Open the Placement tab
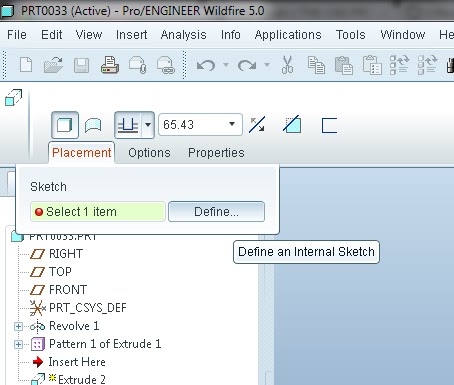Image resolution: width=454 pixels, height=385 pixels. click(81, 153)
